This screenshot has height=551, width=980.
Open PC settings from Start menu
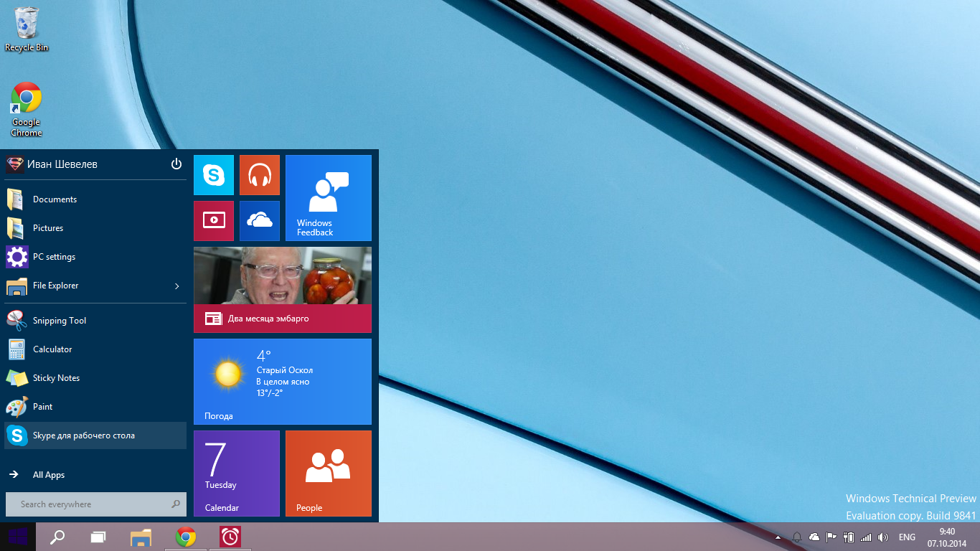(54, 257)
